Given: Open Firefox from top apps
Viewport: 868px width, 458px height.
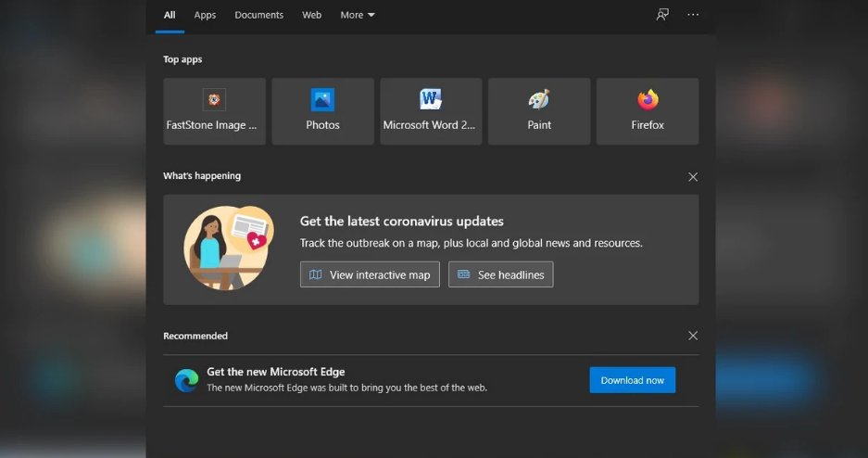Looking at the screenshot, I should click(648, 111).
